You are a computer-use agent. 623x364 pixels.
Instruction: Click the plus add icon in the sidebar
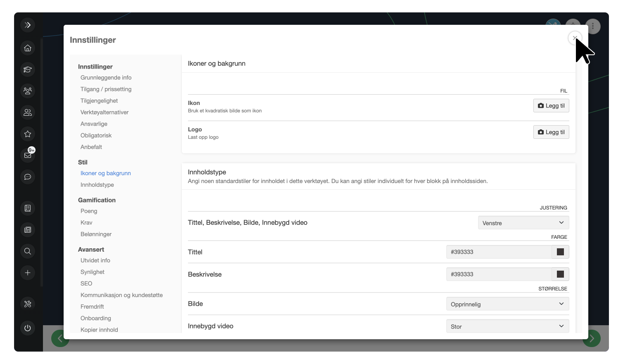pyautogui.click(x=28, y=273)
